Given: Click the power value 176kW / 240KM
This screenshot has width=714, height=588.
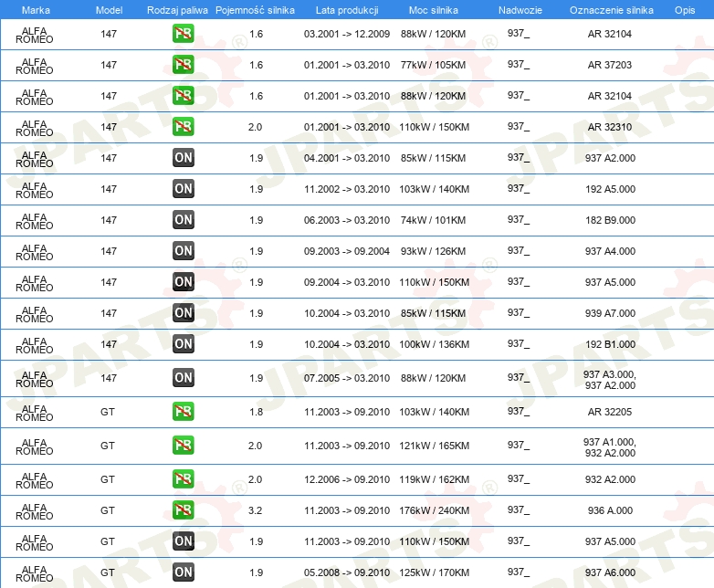Looking at the screenshot, I should tap(434, 510).
